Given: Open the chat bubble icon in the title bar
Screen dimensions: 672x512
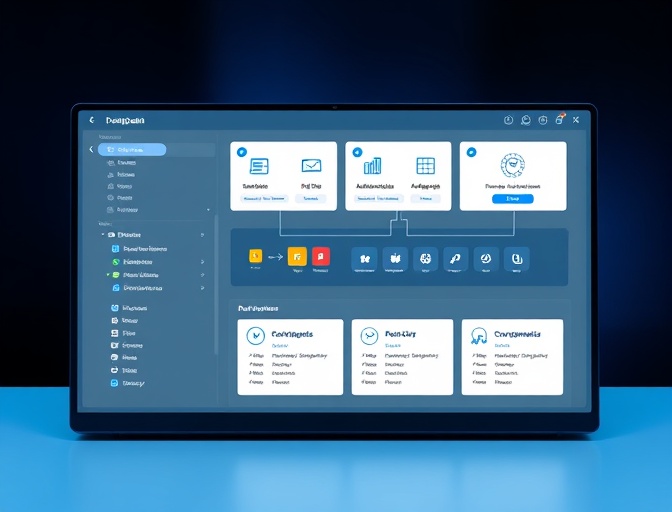Looking at the screenshot, I should coord(526,120).
